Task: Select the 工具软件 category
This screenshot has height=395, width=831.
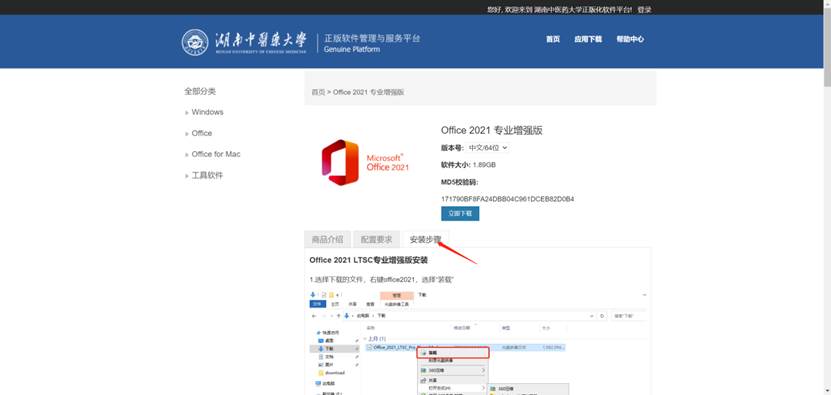Action: tap(207, 175)
